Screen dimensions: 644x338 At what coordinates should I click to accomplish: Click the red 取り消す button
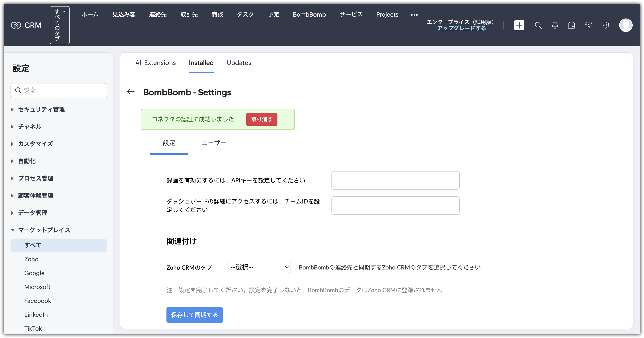point(261,119)
